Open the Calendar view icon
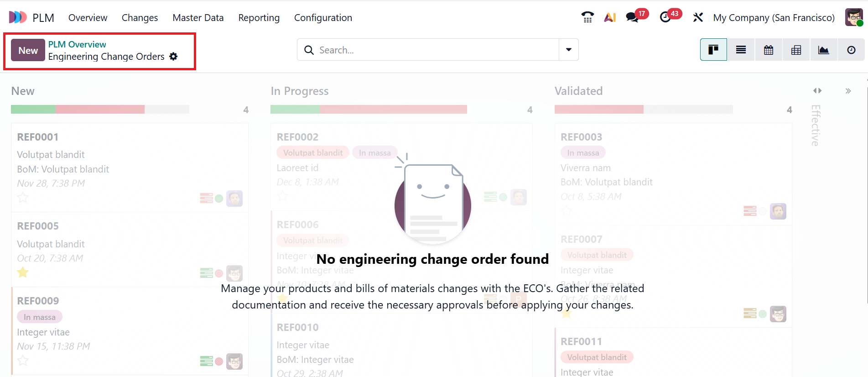The width and height of the screenshot is (868, 377). coord(769,50)
